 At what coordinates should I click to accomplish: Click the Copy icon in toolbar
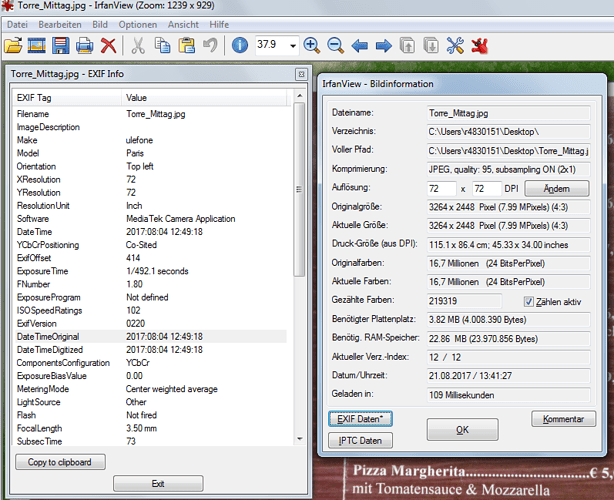[162, 46]
